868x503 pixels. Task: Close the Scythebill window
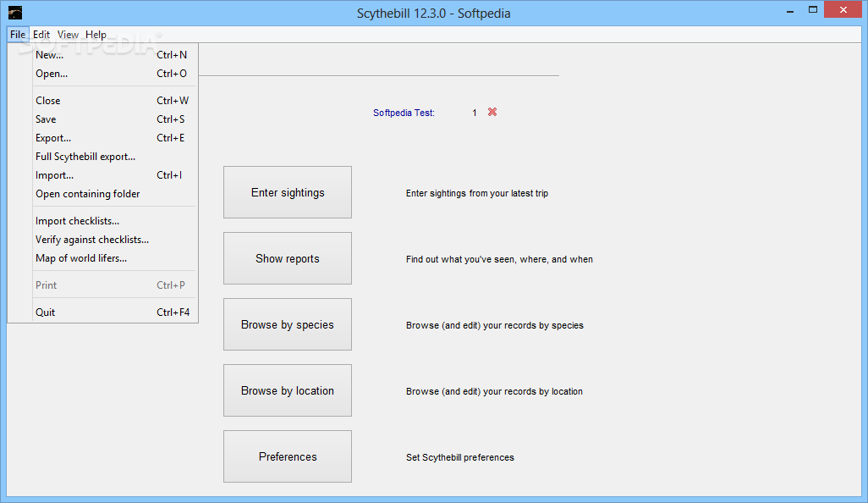tap(843, 10)
